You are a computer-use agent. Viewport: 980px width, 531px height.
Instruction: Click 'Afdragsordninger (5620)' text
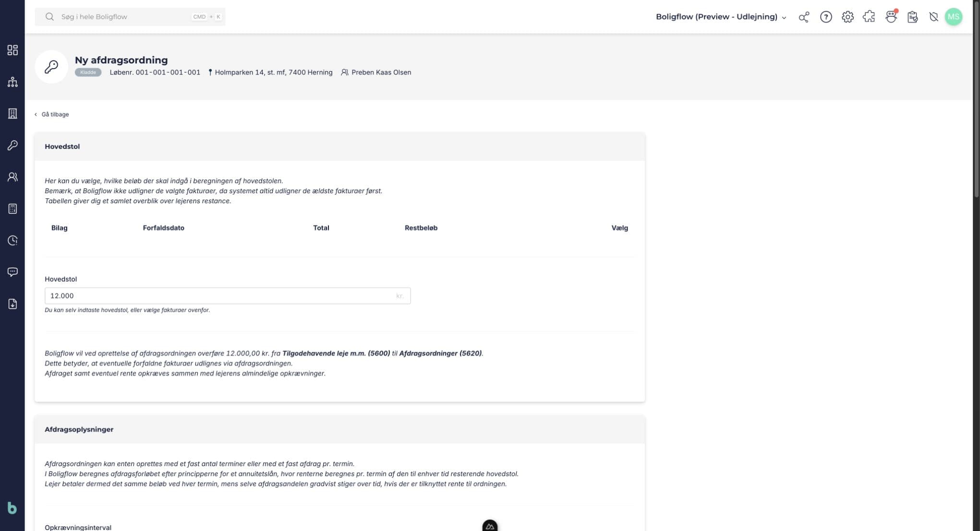click(x=440, y=353)
